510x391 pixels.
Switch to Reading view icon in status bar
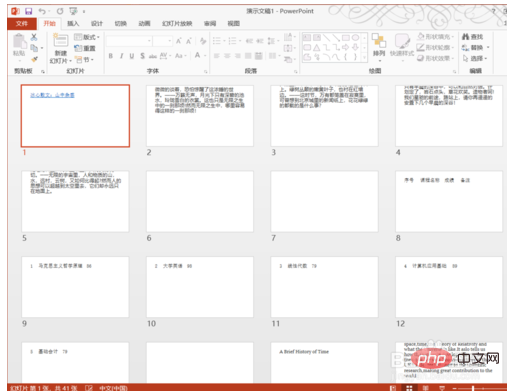pos(426,388)
